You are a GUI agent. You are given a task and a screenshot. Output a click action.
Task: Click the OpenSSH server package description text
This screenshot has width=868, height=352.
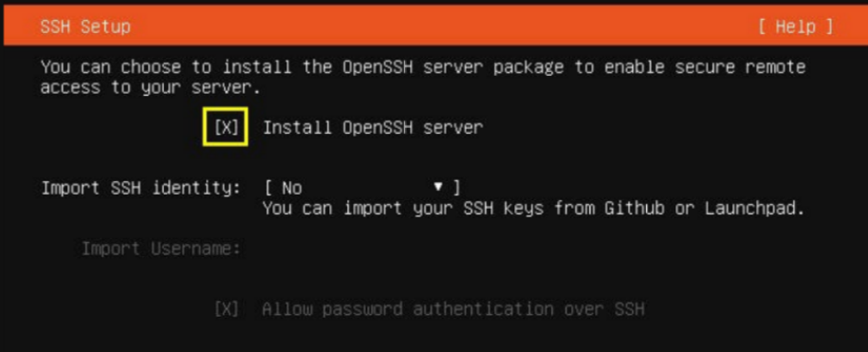tap(423, 78)
